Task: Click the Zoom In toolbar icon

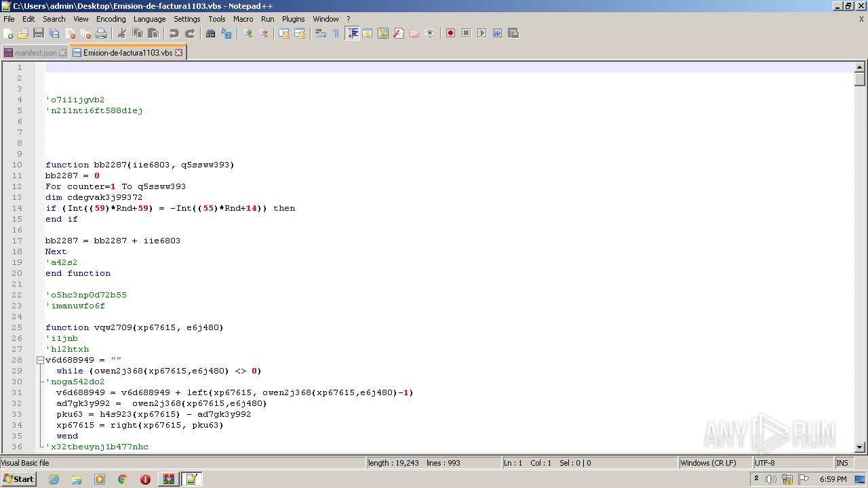Action: pyautogui.click(x=248, y=33)
